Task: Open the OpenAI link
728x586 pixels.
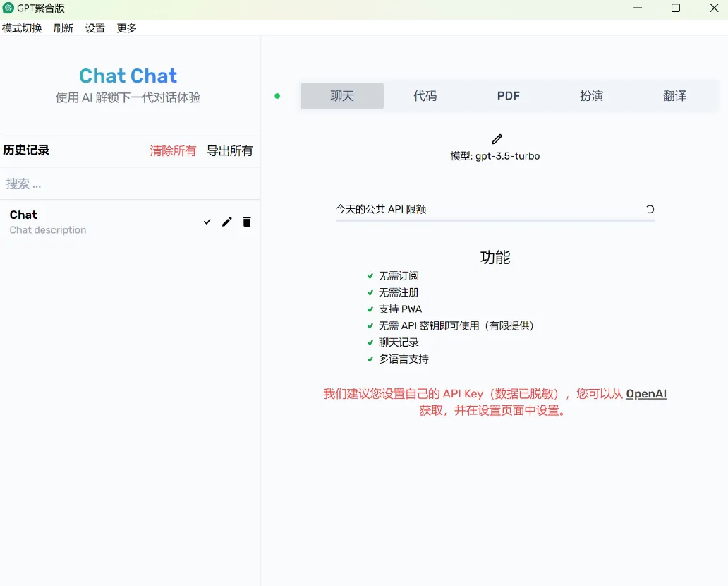Action: tap(646, 394)
